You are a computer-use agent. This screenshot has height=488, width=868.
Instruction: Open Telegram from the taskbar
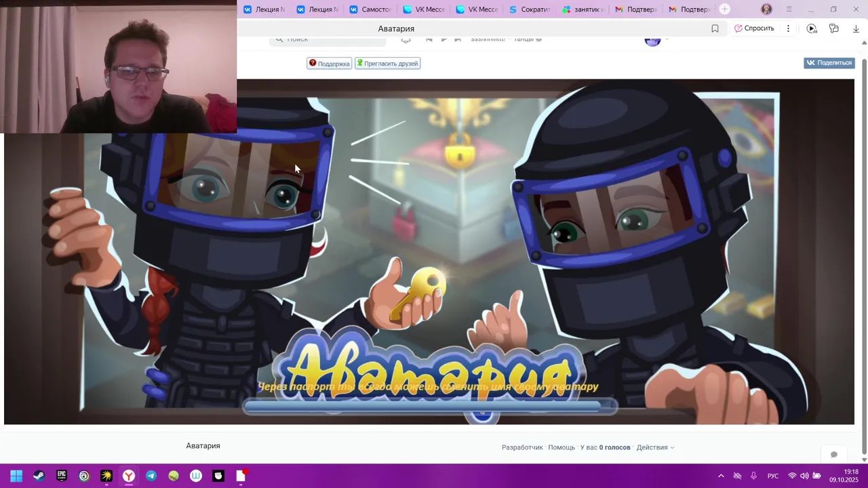pos(151,476)
